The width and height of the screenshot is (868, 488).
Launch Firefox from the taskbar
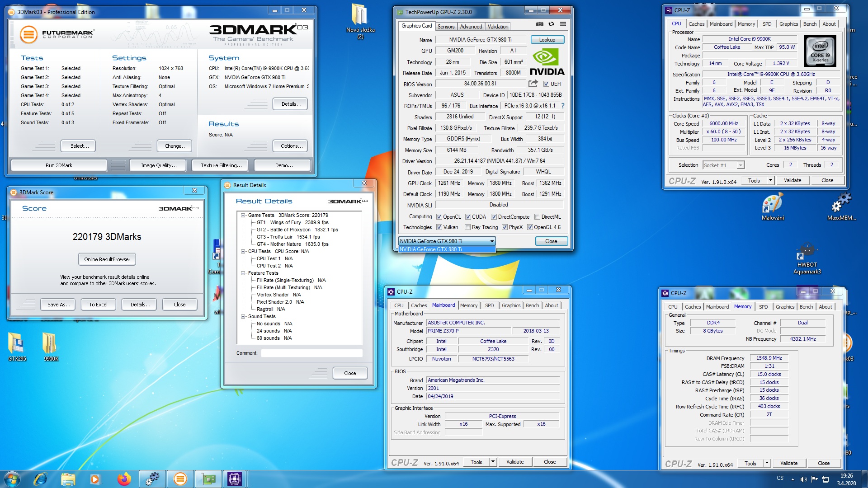click(x=124, y=479)
